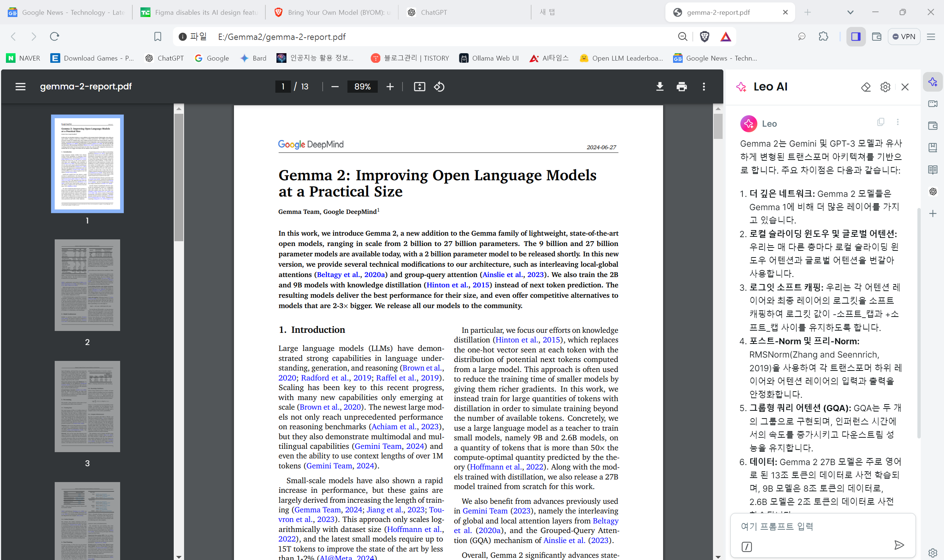Viewport: 944px width, 560px height.
Task: Clear Leo AI conversation eraser icon
Action: [x=866, y=87]
